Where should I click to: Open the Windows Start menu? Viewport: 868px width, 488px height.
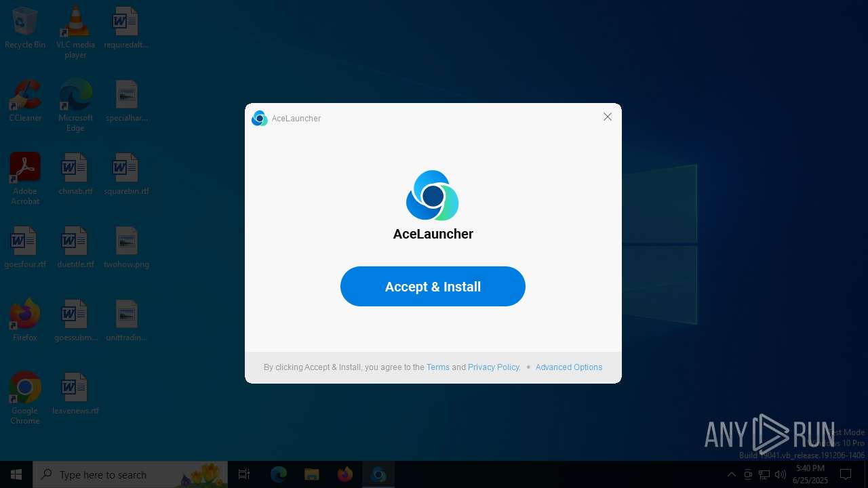[x=16, y=474]
